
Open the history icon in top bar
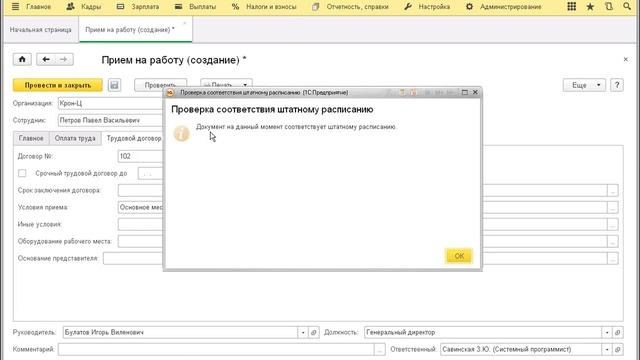(x=609, y=7)
